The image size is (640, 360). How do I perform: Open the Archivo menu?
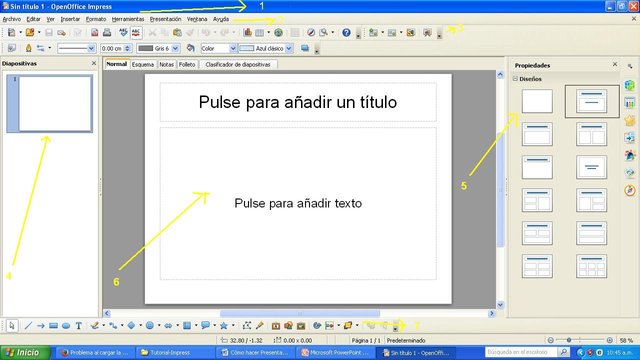11,19
